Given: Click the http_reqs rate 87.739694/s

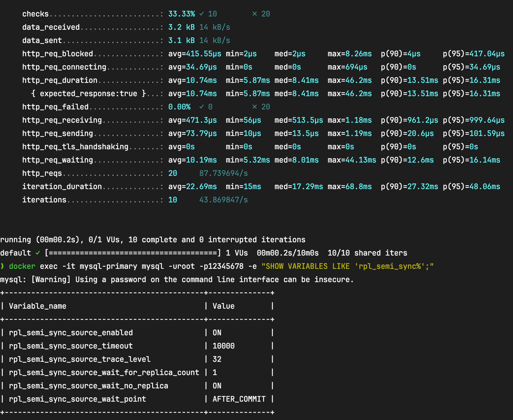Looking at the screenshot, I should coord(224,173).
